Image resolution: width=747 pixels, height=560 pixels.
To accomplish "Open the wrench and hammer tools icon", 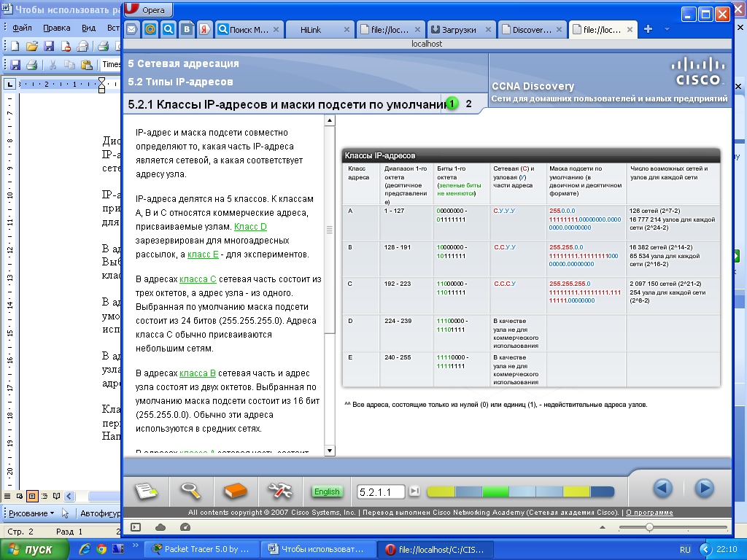I will pos(280,491).
